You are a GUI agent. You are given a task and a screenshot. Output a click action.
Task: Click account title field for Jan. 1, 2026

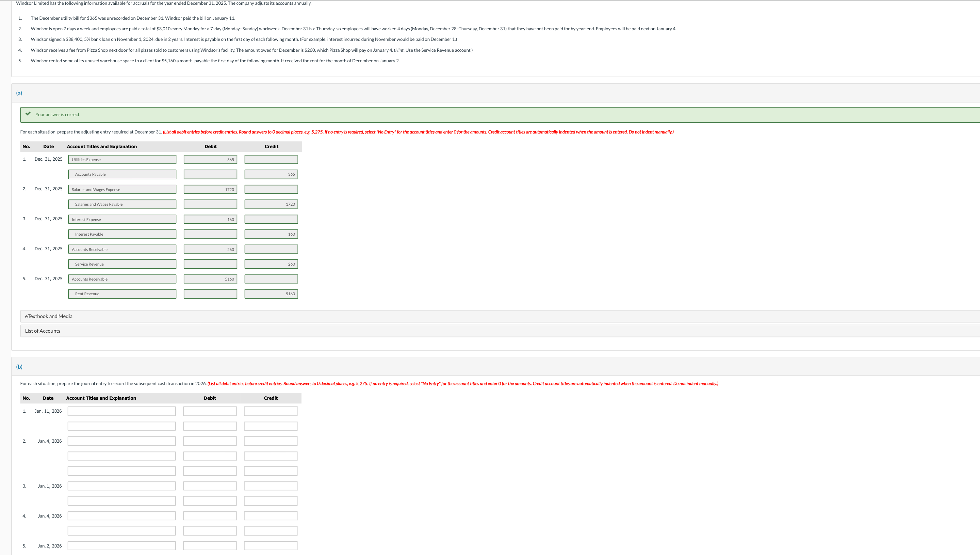[x=121, y=486]
